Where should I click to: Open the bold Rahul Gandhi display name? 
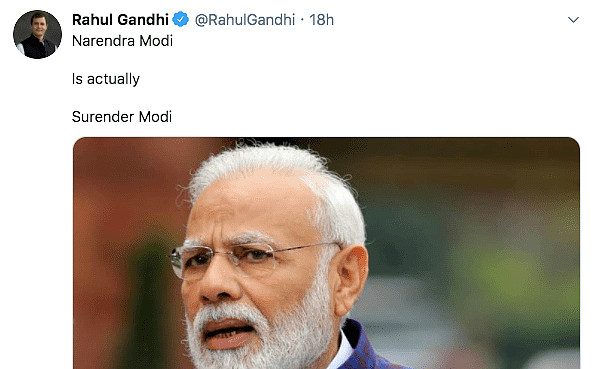(120, 20)
